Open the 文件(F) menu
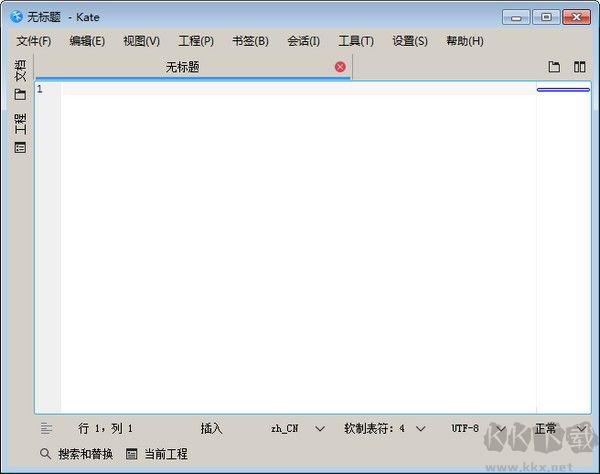 click(x=34, y=41)
